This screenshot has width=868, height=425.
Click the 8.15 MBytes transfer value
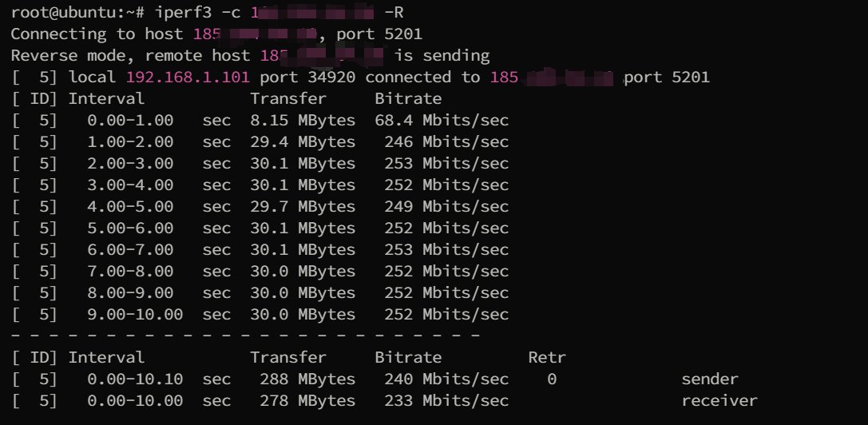click(303, 121)
